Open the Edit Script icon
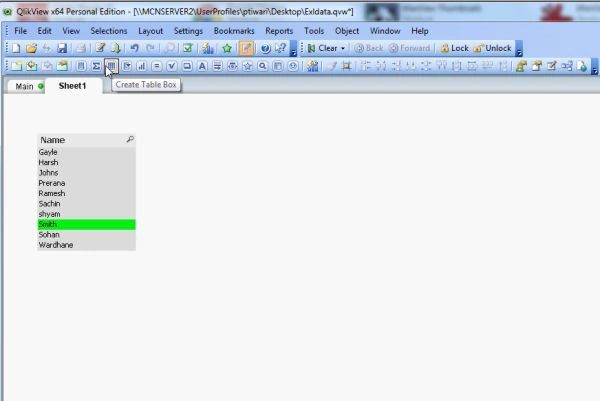The width and height of the screenshot is (600, 401). pos(101,48)
